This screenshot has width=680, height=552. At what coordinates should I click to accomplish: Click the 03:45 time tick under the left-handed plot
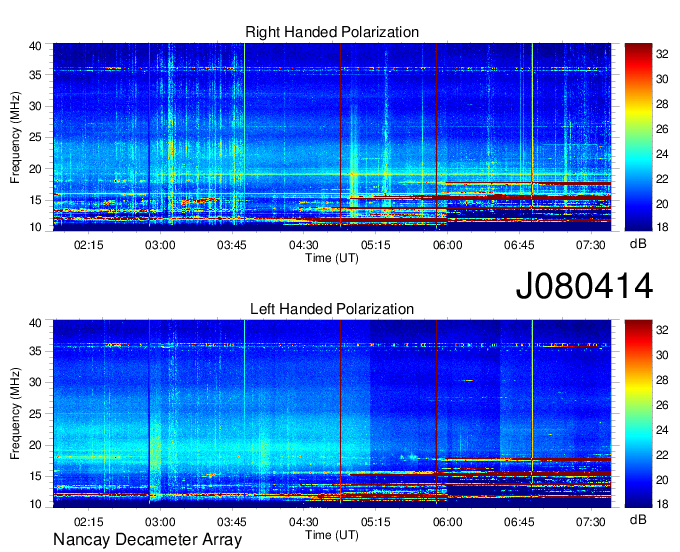232,522
